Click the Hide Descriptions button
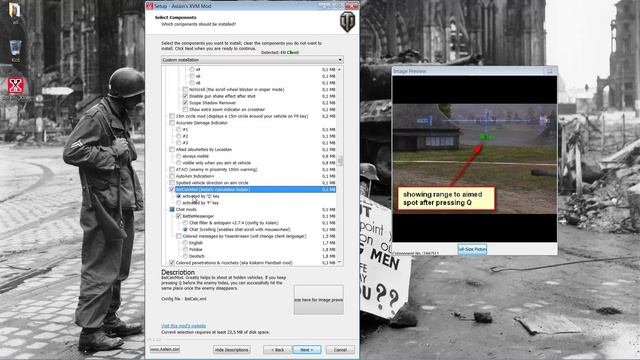The height and width of the screenshot is (360, 640). 231,350
